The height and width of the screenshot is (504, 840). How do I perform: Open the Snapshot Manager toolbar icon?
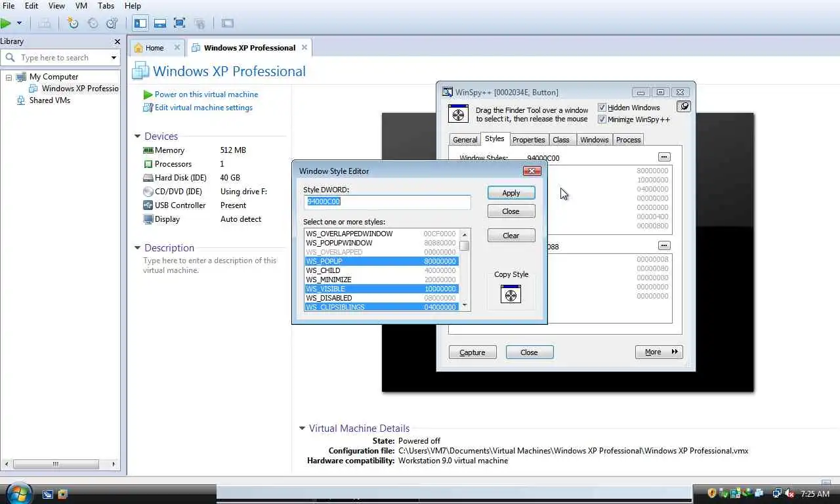(x=112, y=23)
